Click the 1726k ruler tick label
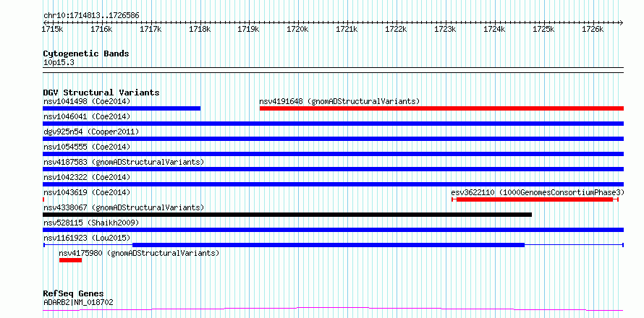The image size is (644, 318). tap(593, 30)
